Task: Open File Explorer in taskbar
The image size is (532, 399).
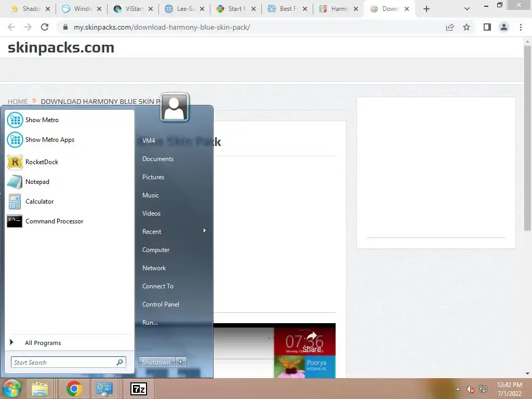Action: click(x=39, y=389)
